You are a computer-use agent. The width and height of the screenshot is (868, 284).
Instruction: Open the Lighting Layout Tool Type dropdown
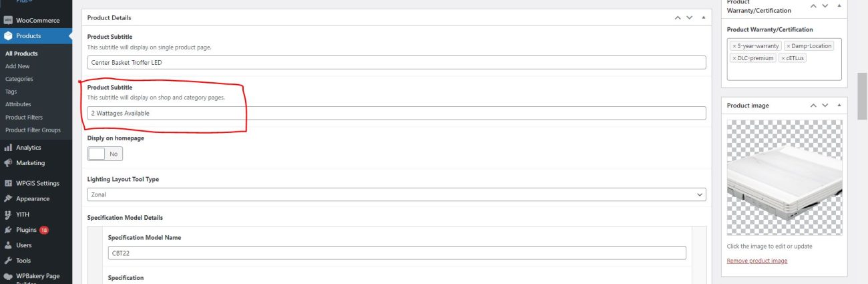pos(396,194)
